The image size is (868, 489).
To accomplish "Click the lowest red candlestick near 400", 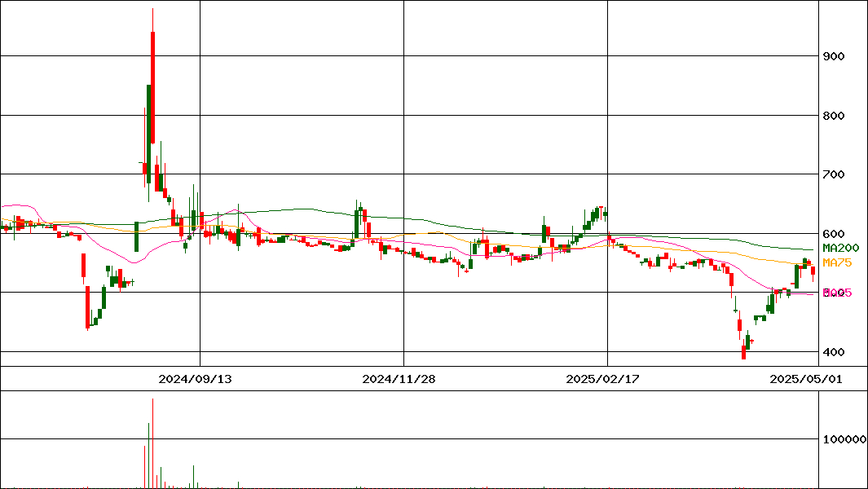I will (x=743, y=352).
